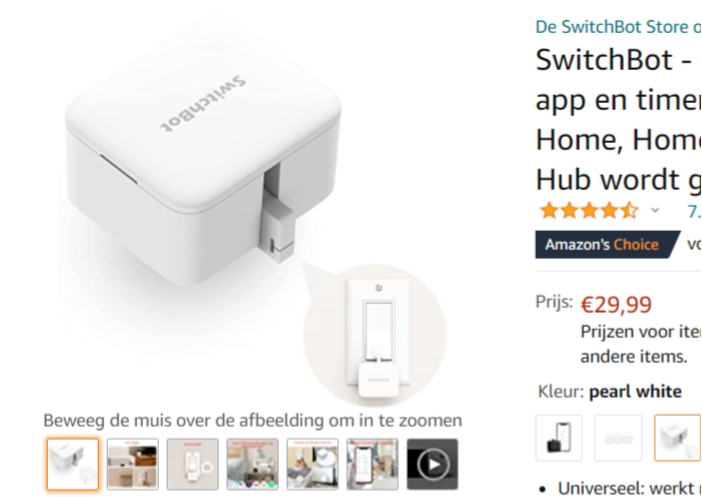This screenshot has height=497, width=702.
Task: Select the pearl white color swatch
Action: [x=678, y=437]
